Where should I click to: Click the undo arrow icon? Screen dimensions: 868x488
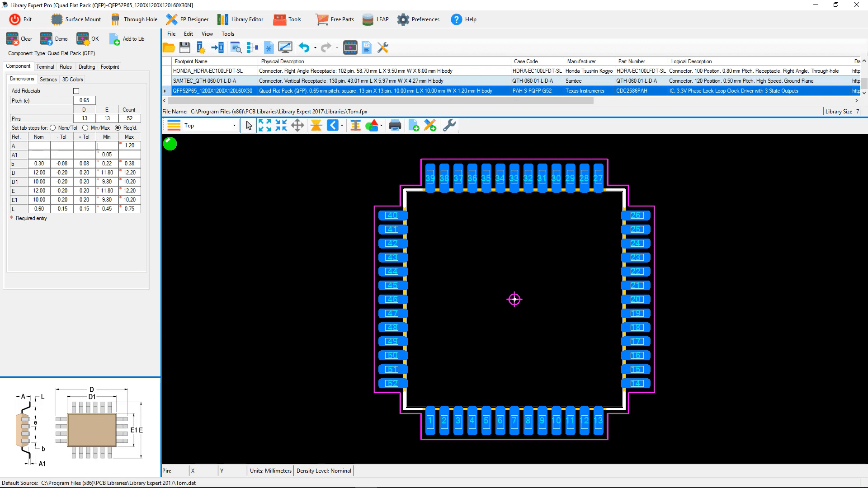(304, 47)
